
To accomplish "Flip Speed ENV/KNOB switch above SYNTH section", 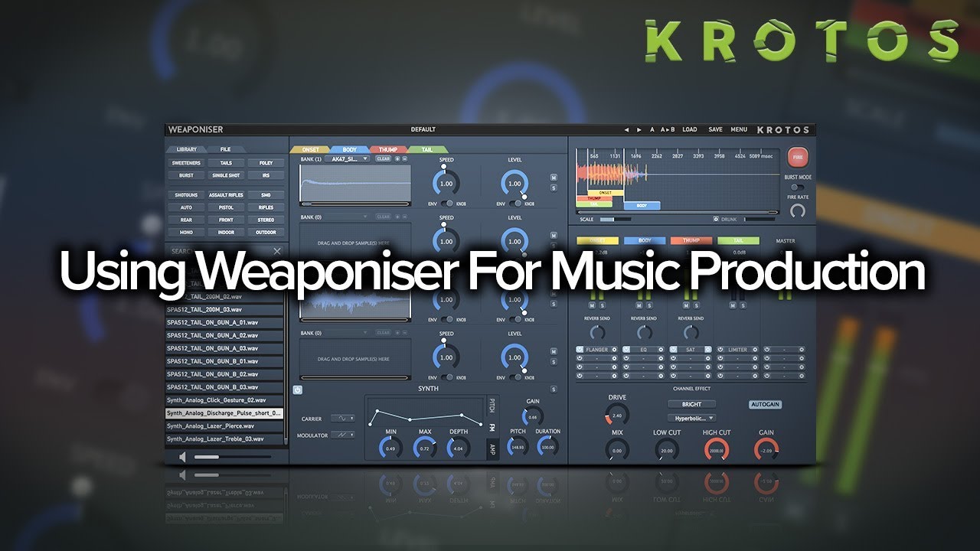I will pyautogui.click(x=446, y=377).
